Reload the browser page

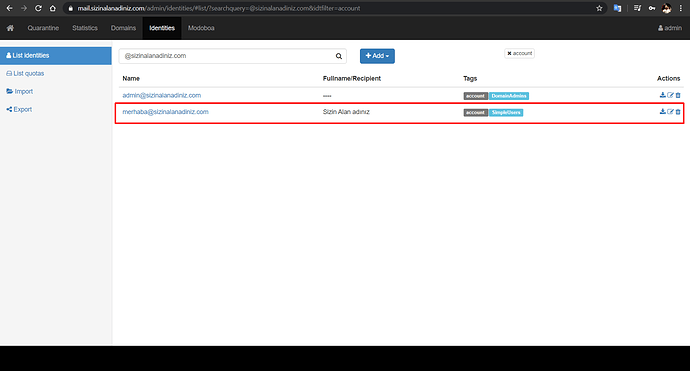[38, 8]
